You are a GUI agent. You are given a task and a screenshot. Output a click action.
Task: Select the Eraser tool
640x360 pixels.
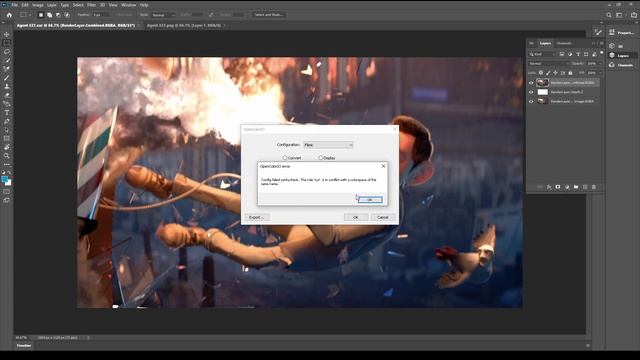7,95
